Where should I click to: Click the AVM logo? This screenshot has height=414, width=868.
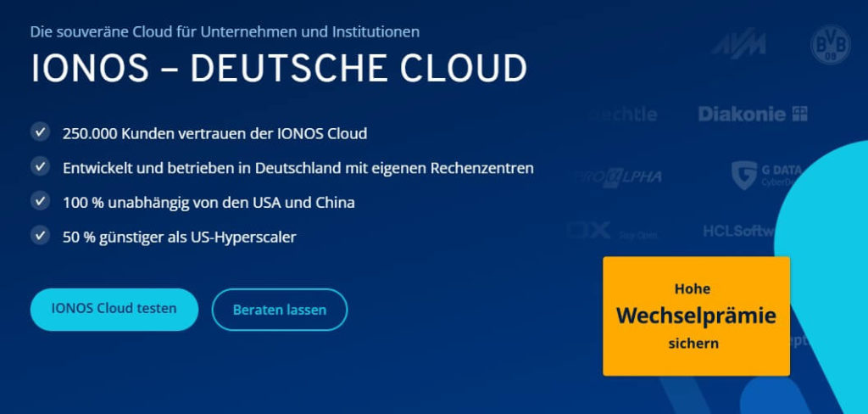pos(737,46)
